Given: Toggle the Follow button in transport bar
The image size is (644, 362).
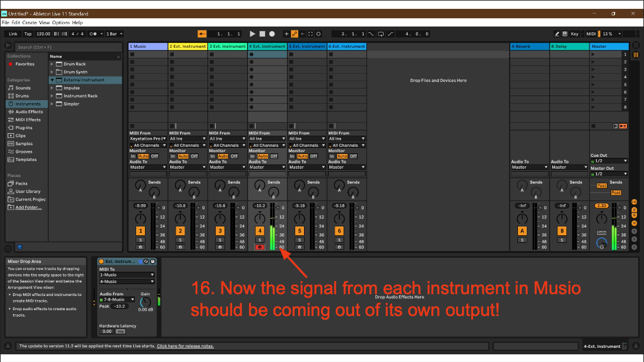Looking at the screenshot, I should 202,34.
